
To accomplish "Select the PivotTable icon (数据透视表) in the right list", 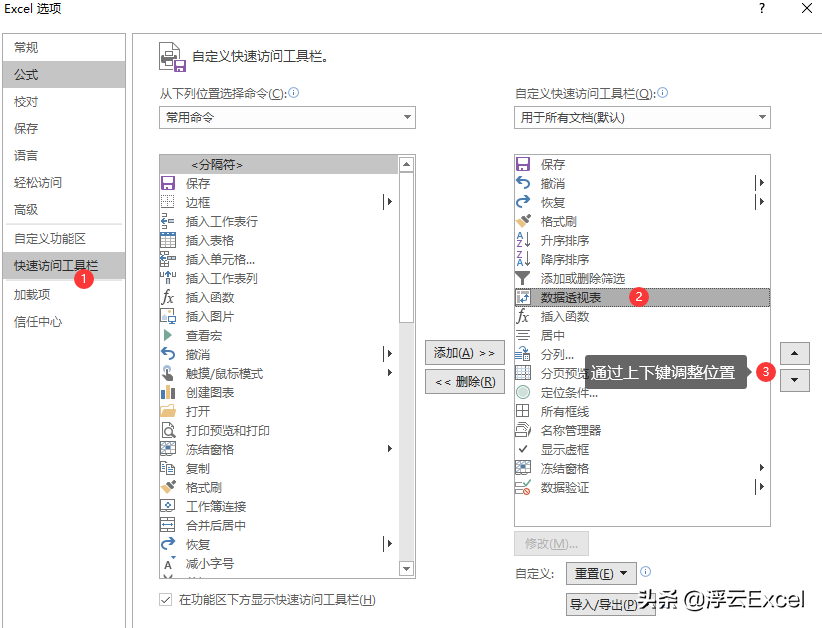I will click(523, 297).
